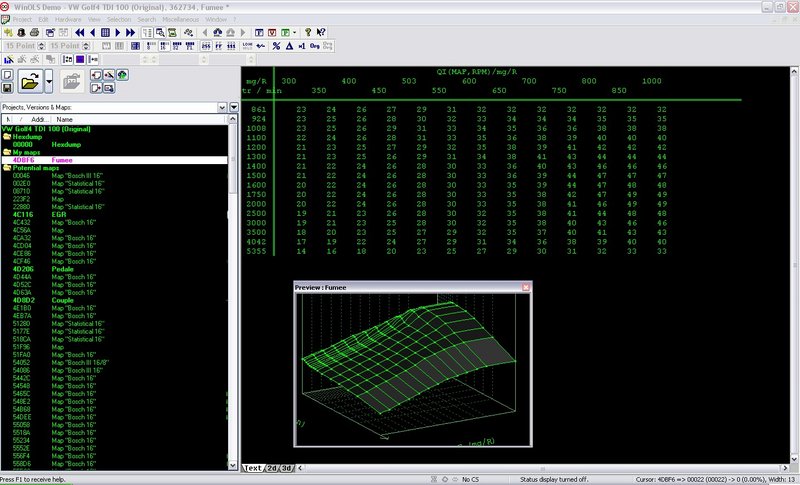Click the 5355 RPM row label
This screenshot has height=485, width=800.
[256, 251]
